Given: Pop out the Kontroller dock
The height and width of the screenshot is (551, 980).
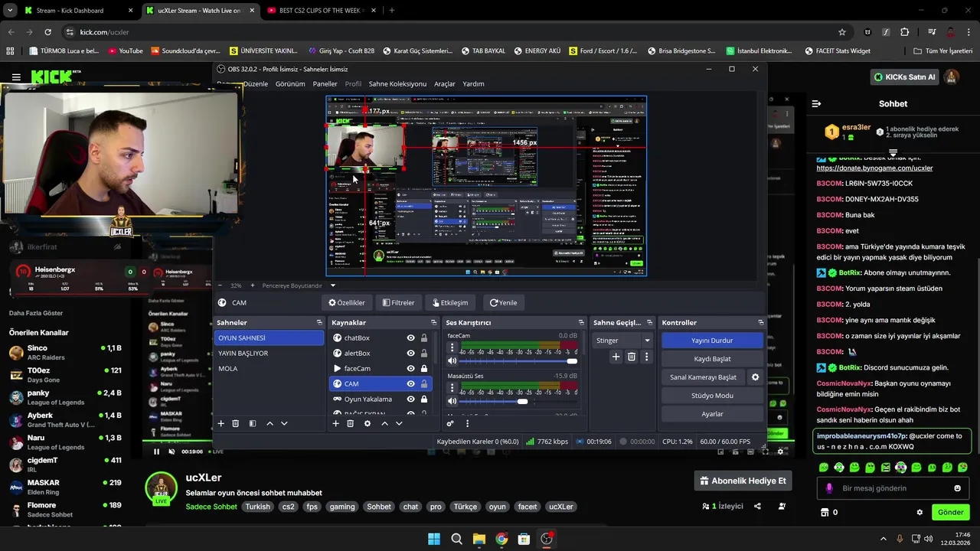Looking at the screenshot, I should click(760, 322).
